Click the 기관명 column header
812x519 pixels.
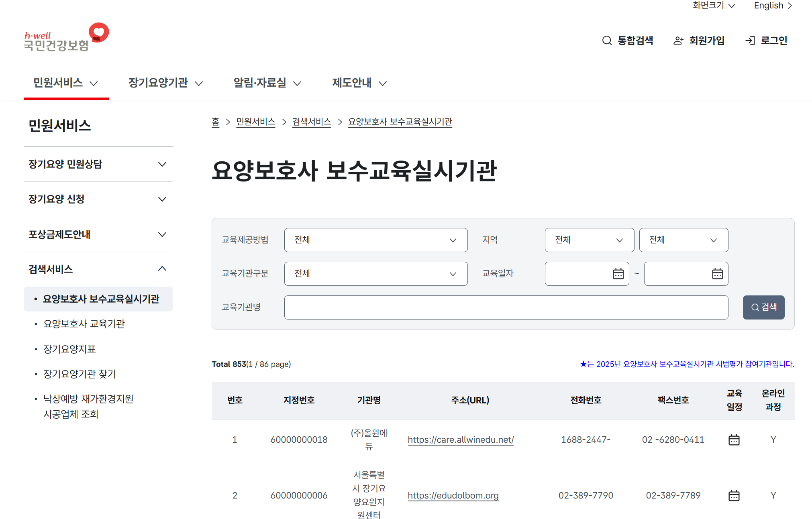click(369, 400)
